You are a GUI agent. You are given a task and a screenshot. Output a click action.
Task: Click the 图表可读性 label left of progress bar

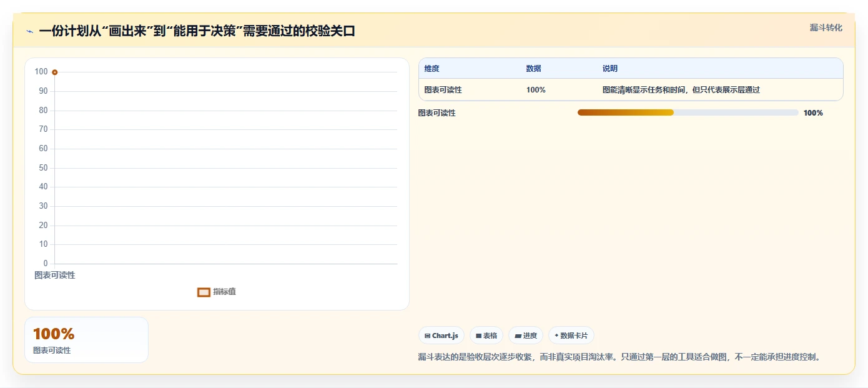[x=437, y=113]
